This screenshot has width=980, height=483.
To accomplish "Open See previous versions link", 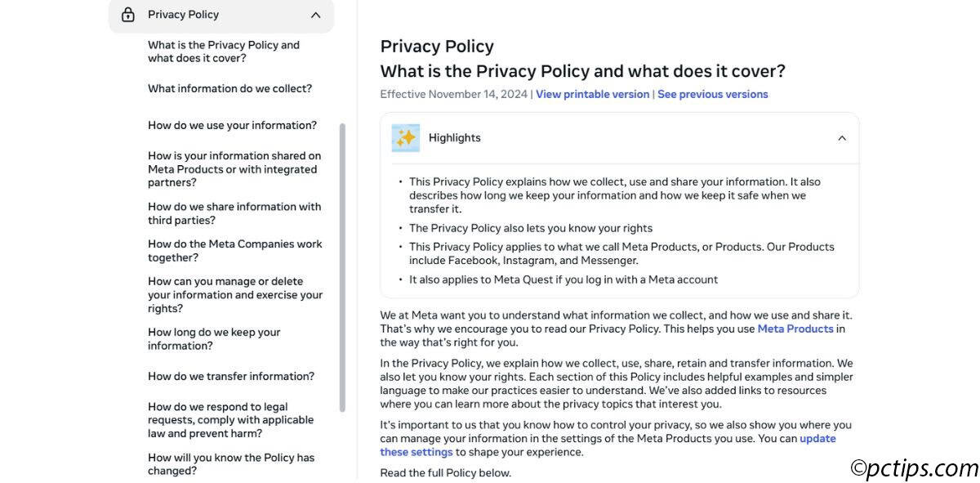I will pyautogui.click(x=713, y=94).
